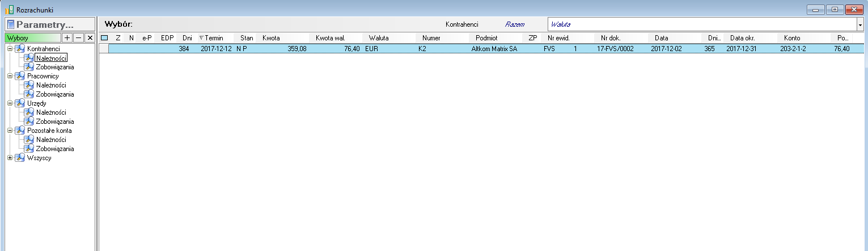Sort by the Numer column header
The height and width of the screenshot is (251, 868).
(x=431, y=37)
